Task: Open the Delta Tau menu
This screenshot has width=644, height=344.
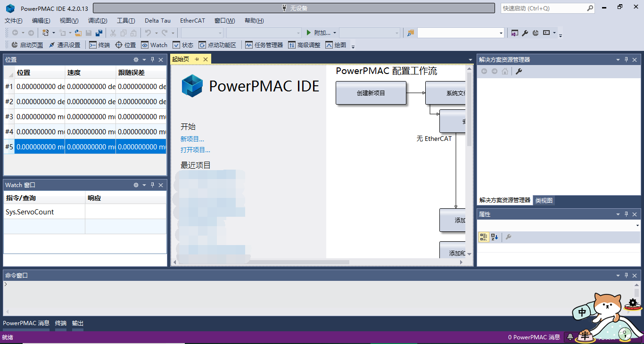Action: tap(158, 21)
